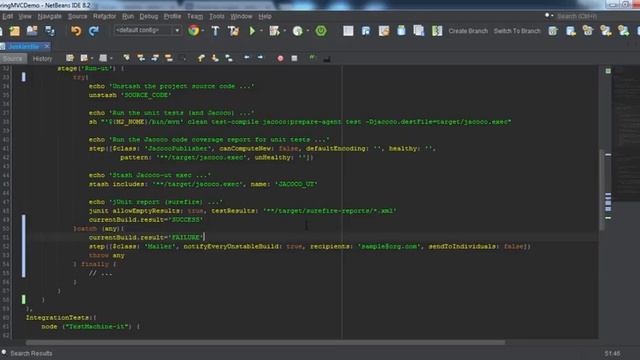The width and height of the screenshot is (640, 360).
Task: Switch to the History view
Action: click(42, 59)
